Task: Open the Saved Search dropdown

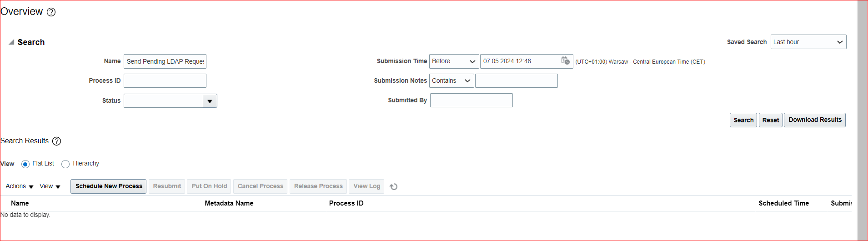Action: 808,42
